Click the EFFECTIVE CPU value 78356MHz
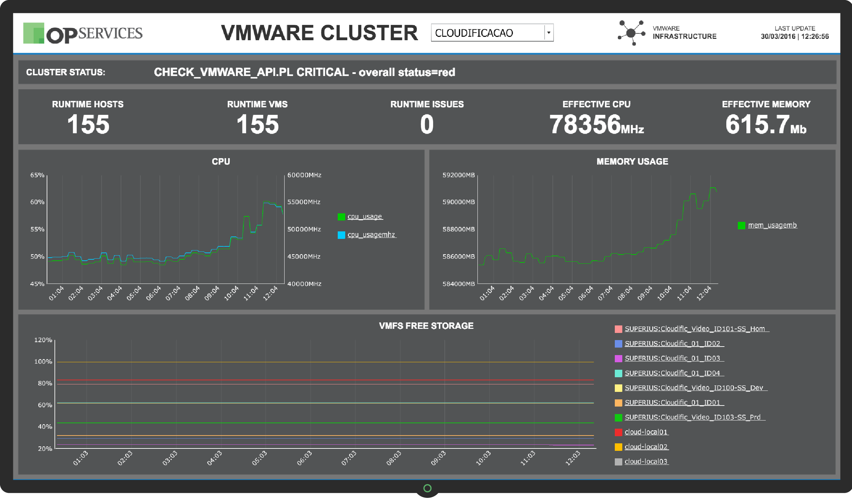Viewport: 852px width, 504px height. (x=596, y=124)
